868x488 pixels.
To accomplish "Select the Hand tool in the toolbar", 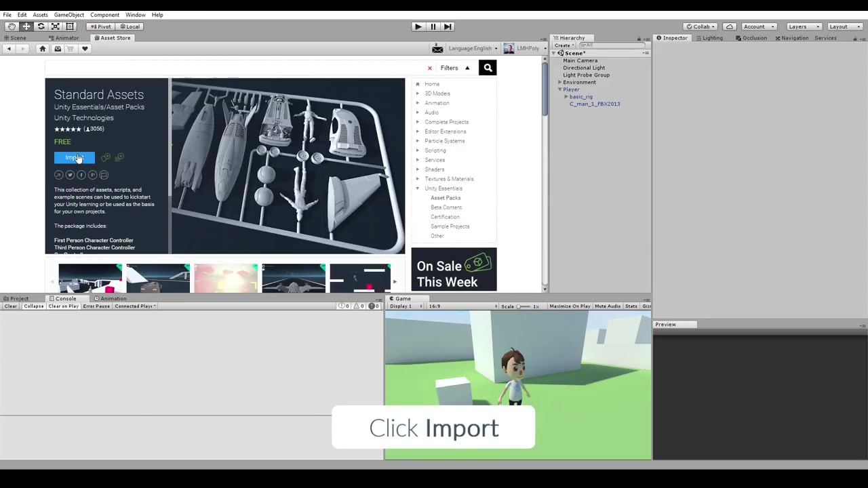I will pos(12,26).
